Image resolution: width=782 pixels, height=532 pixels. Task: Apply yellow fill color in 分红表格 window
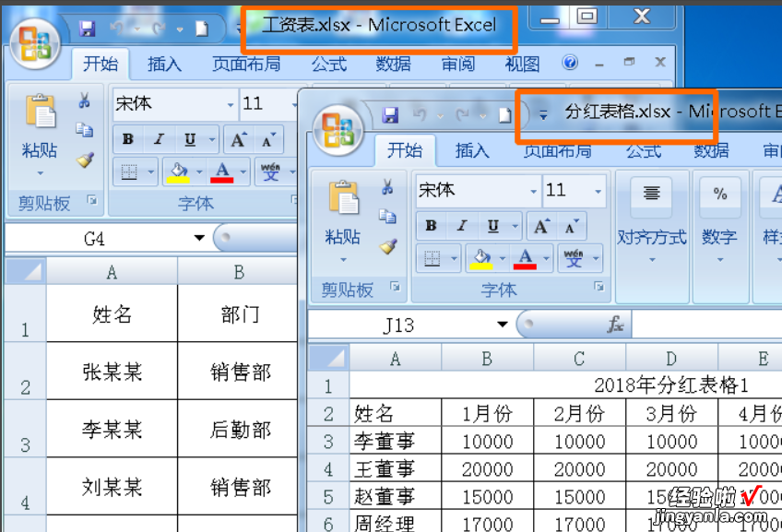point(481,259)
